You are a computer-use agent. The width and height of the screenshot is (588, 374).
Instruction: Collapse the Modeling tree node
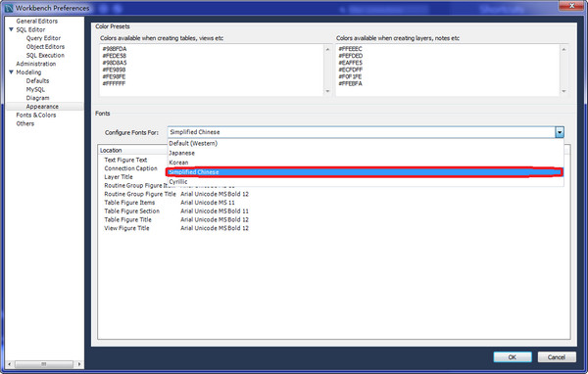(x=11, y=71)
